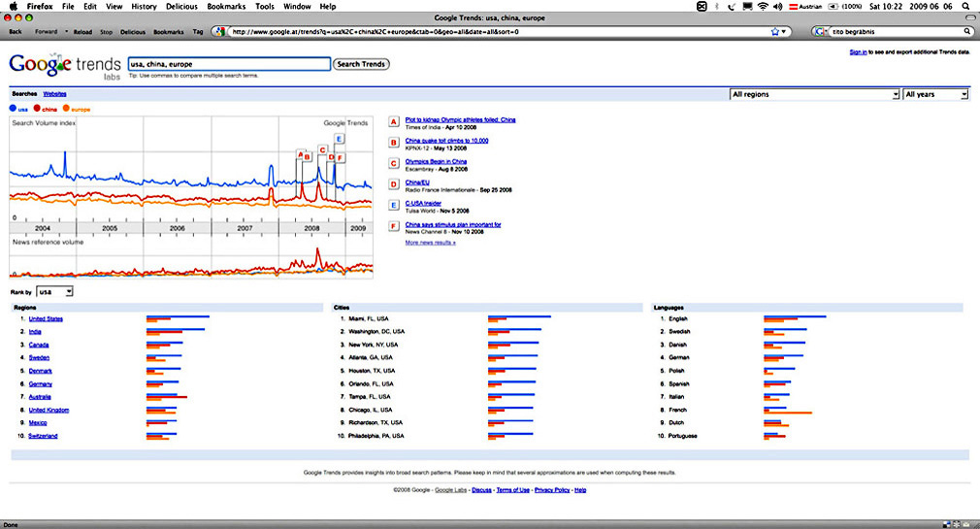Click the browser URL address field

coord(500,31)
